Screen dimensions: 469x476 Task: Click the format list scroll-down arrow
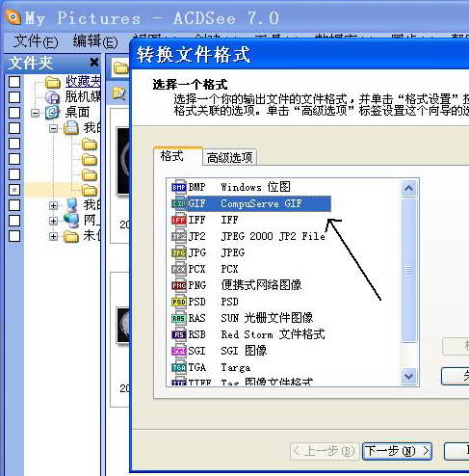pyautogui.click(x=408, y=376)
